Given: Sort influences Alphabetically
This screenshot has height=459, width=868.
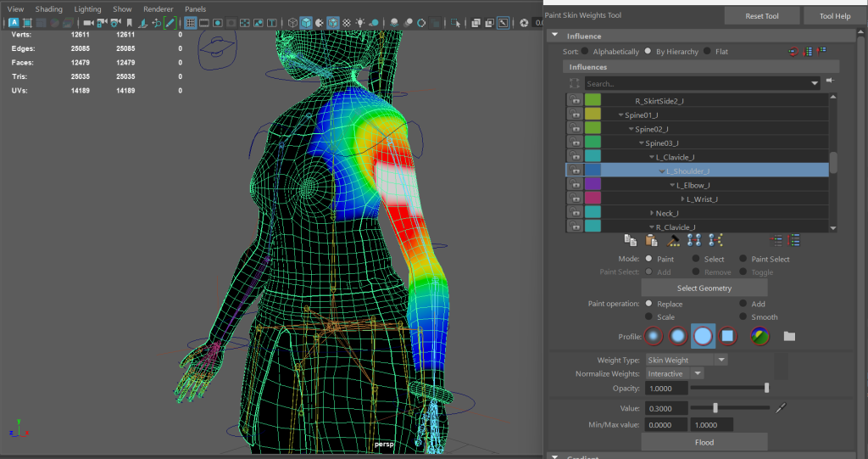Looking at the screenshot, I should coord(585,52).
